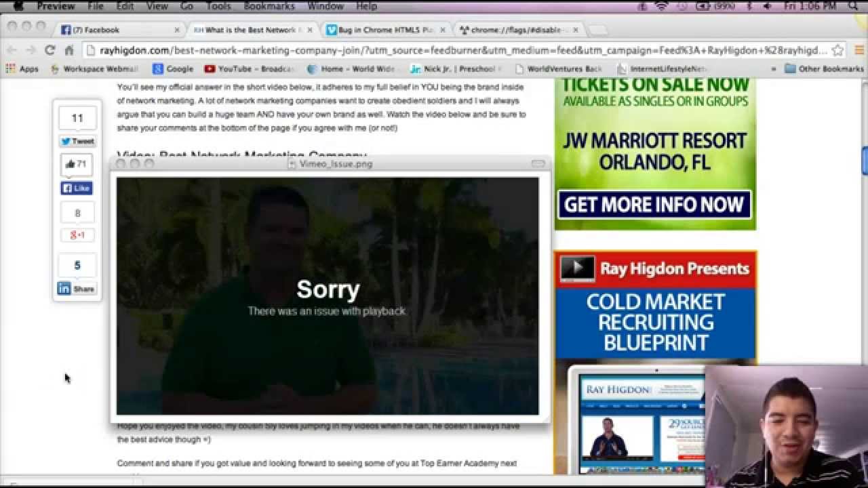Close the Bug in Chrome HTML5 tab
The width and height of the screenshot is (868, 488).
[x=443, y=30]
